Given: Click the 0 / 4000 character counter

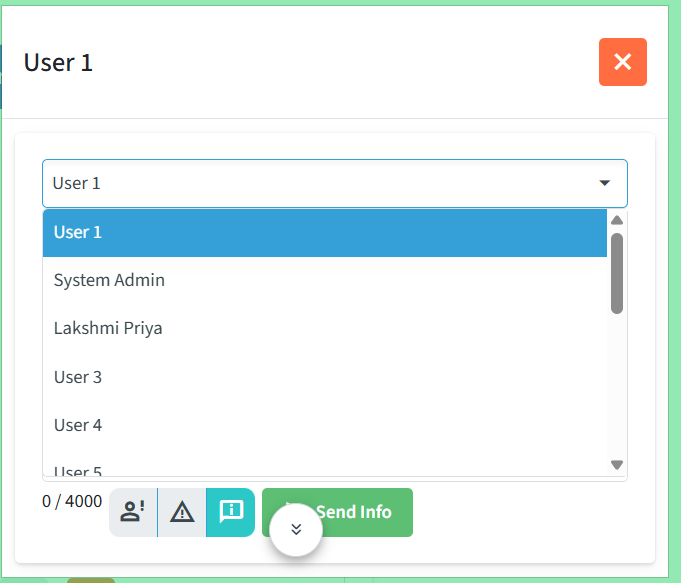Looking at the screenshot, I should point(72,501).
